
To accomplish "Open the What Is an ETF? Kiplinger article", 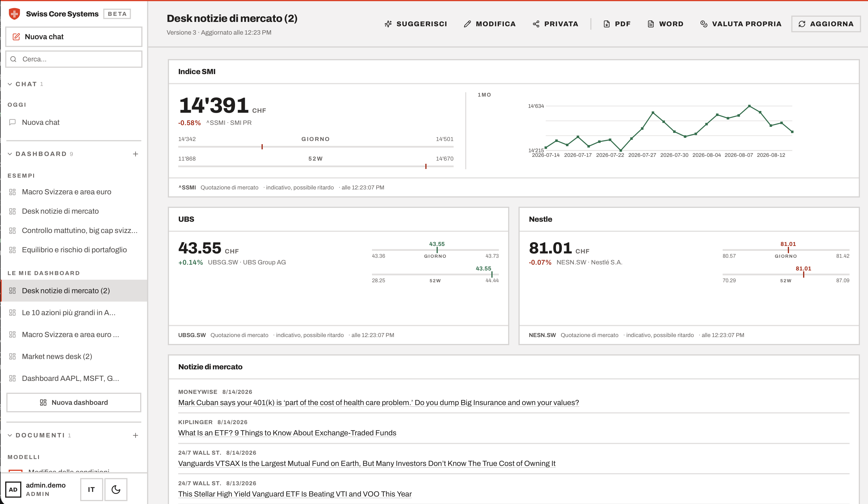I will [x=287, y=433].
